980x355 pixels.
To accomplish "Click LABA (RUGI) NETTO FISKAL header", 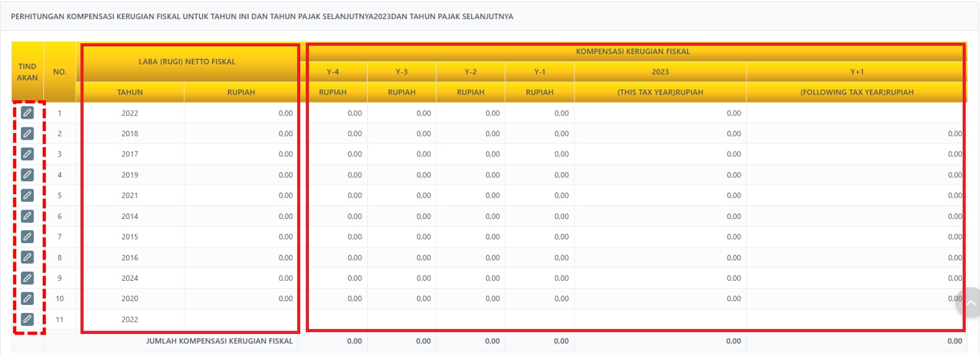I will (187, 62).
